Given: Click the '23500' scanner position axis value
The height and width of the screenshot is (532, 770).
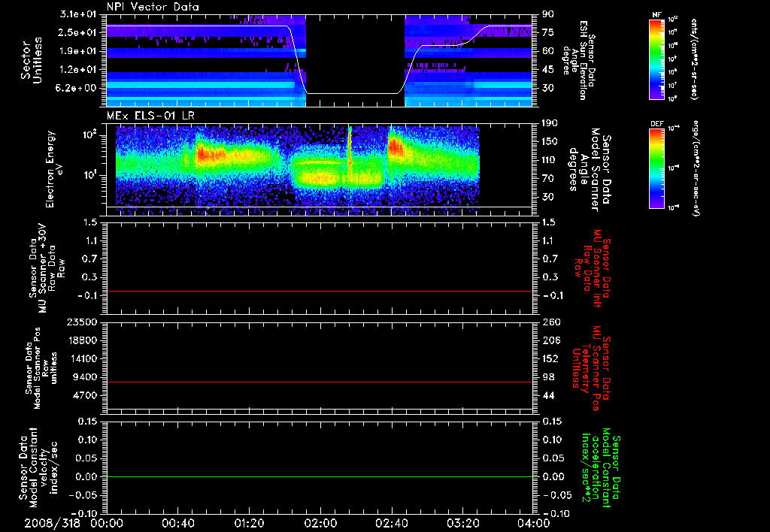Looking at the screenshot, I should pos(81,322).
